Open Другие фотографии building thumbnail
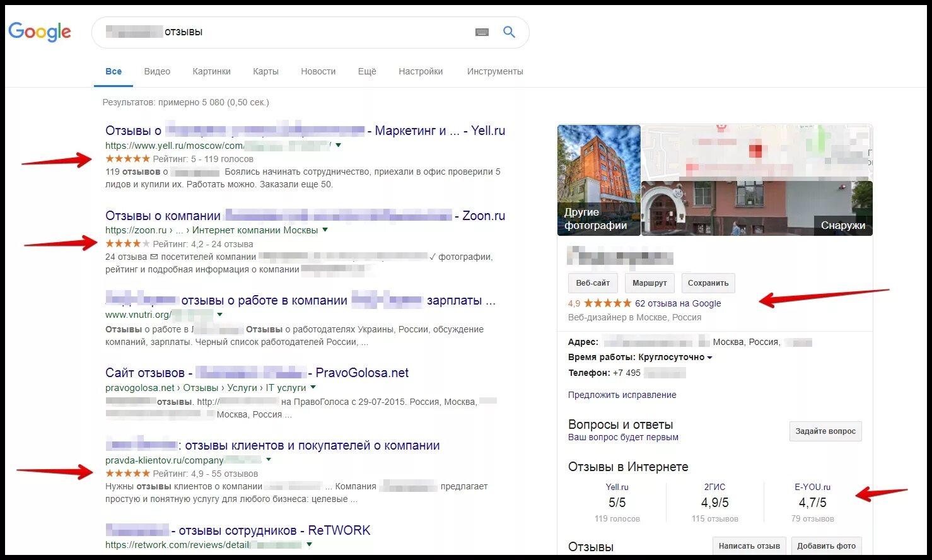 pyautogui.click(x=598, y=180)
